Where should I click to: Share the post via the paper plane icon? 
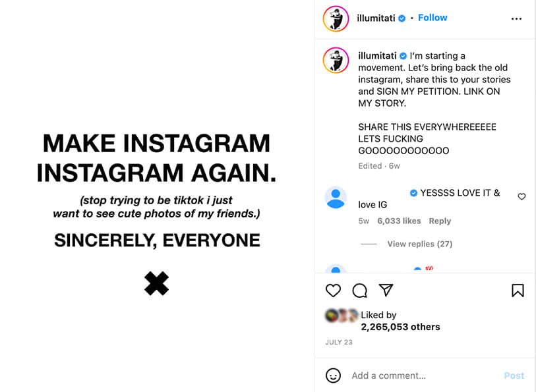coord(385,290)
